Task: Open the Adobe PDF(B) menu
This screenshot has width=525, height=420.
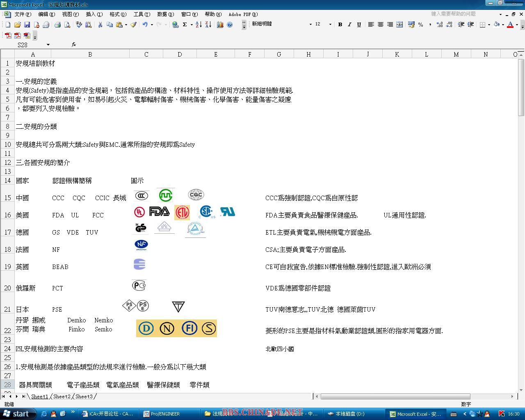Action: tap(243, 14)
